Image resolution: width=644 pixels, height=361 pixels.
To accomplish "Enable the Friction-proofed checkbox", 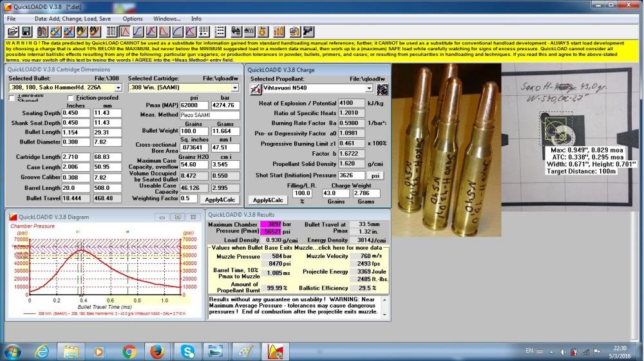I will coord(71,98).
